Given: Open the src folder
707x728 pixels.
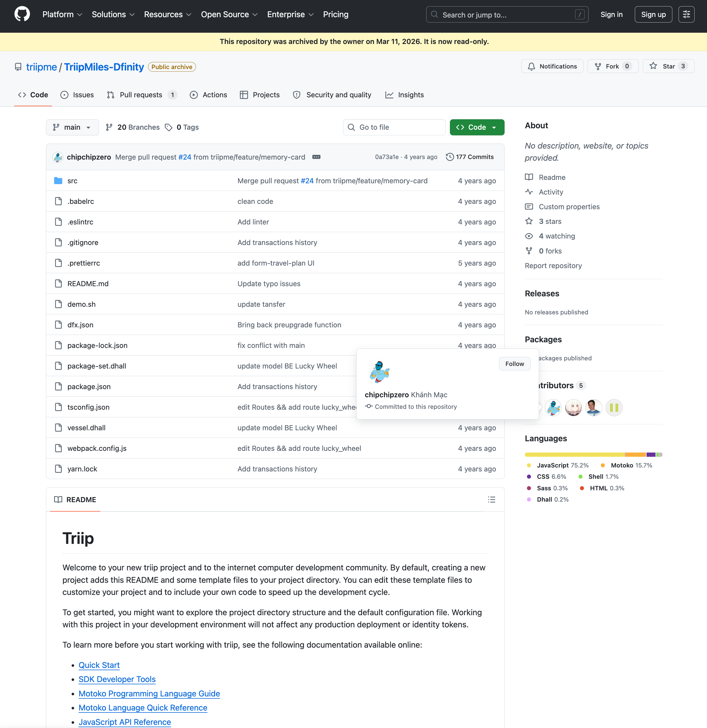Looking at the screenshot, I should 72,181.
